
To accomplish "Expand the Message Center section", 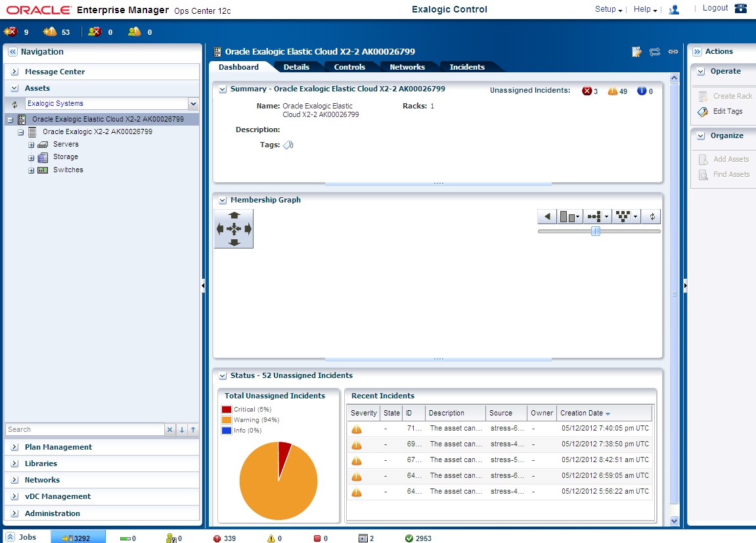I will (x=15, y=72).
